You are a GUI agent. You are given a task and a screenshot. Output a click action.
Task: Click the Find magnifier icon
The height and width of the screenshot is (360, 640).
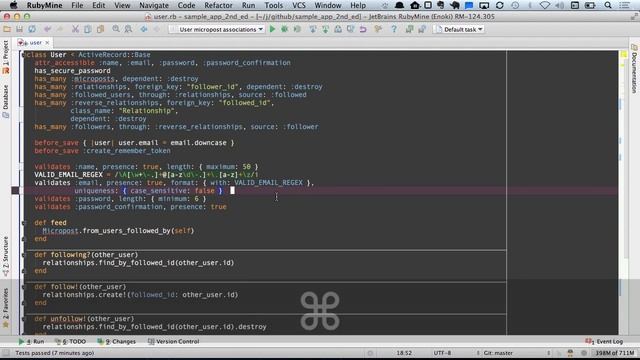click(x=116, y=29)
